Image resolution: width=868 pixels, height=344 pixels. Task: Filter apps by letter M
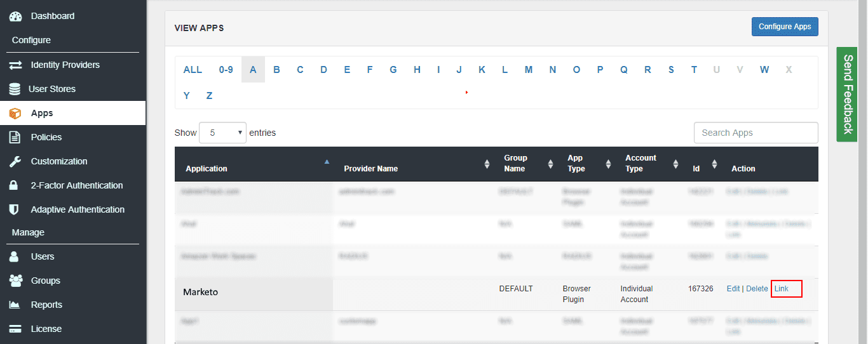(529, 70)
